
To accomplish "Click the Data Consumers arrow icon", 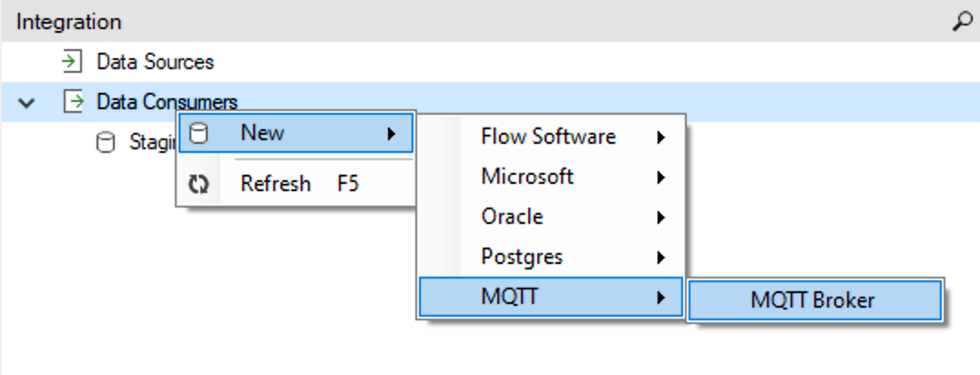I will click(73, 101).
